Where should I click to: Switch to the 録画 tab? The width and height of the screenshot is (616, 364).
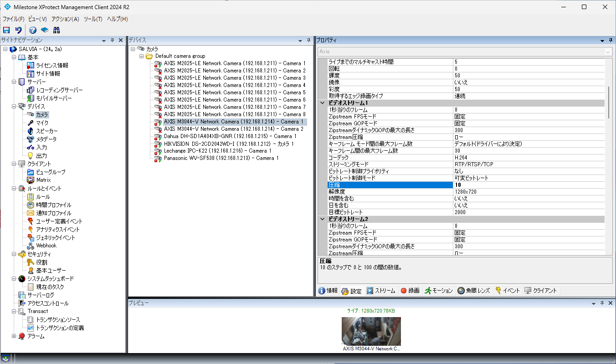(410, 291)
